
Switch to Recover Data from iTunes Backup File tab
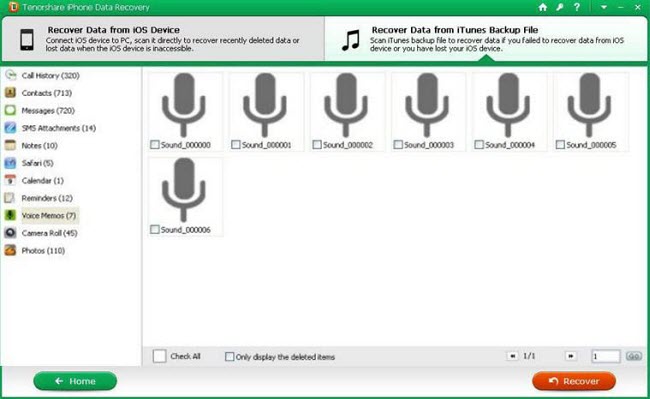(x=486, y=39)
